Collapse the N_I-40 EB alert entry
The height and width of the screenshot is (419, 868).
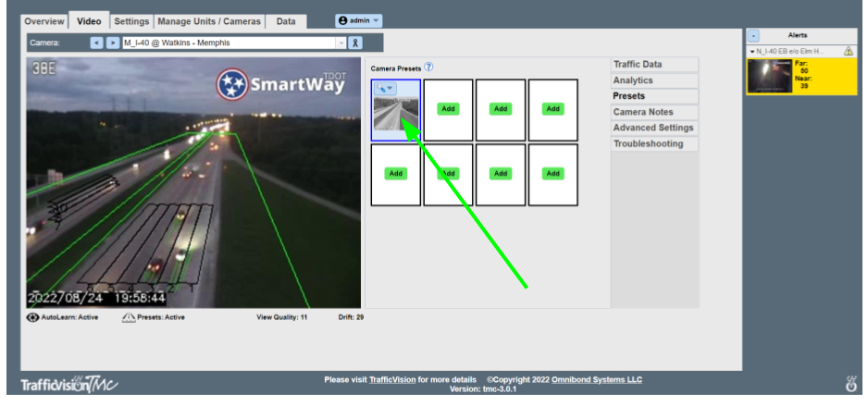[752, 52]
